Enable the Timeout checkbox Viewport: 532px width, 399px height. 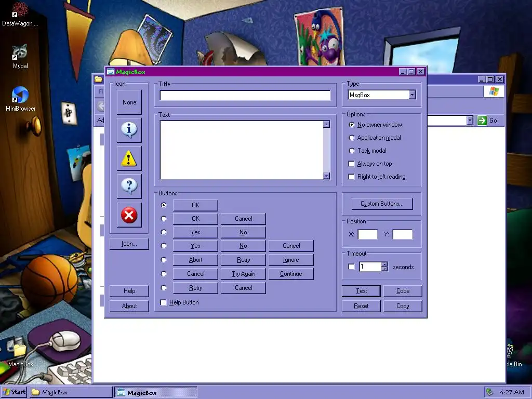coord(352,267)
